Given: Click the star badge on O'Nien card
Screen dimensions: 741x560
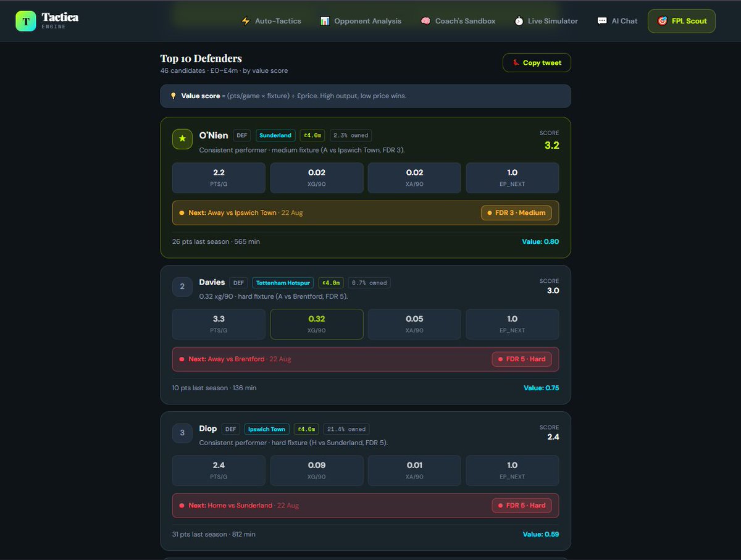Looking at the screenshot, I should tap(182, 139).
